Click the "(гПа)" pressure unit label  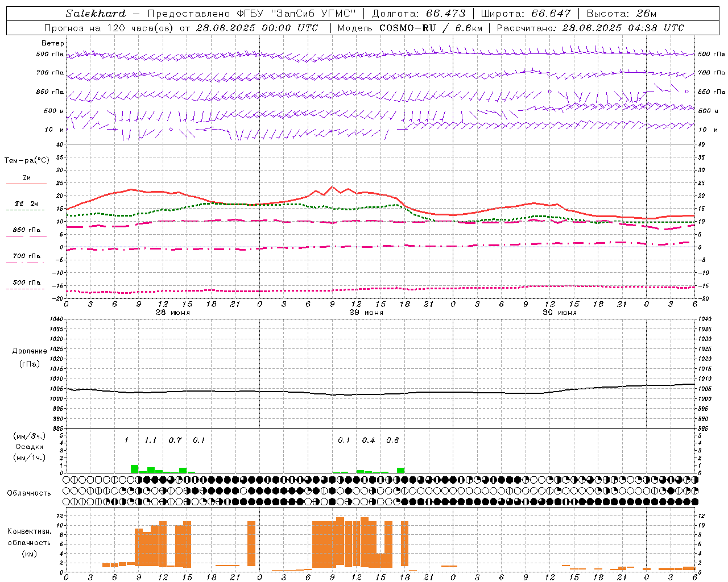(30, 364)
